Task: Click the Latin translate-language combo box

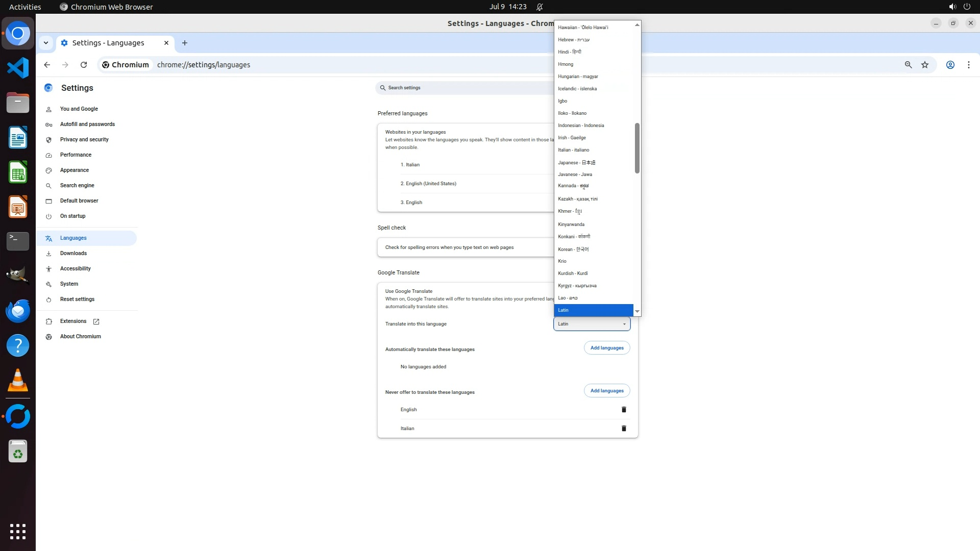Action: point(592,324)
